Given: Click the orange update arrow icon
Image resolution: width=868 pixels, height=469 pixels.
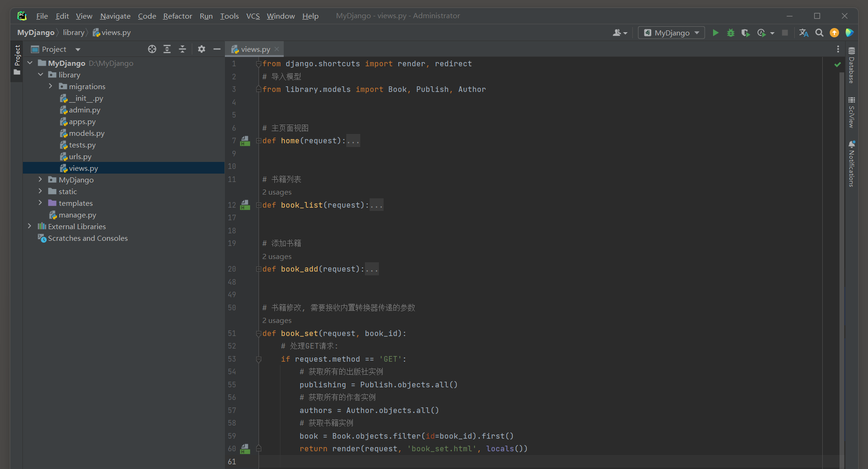Looking at the screenshot, I should point(834,33).
